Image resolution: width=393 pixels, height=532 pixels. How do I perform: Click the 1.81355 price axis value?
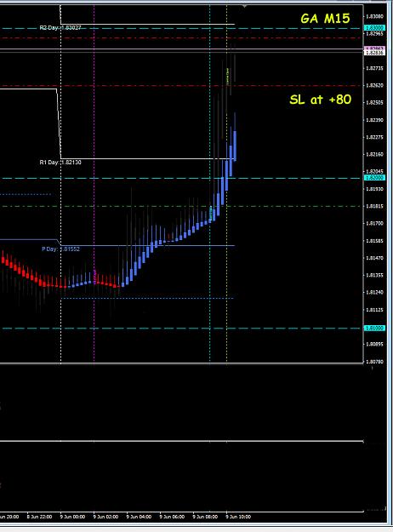(x=375, y=275)
